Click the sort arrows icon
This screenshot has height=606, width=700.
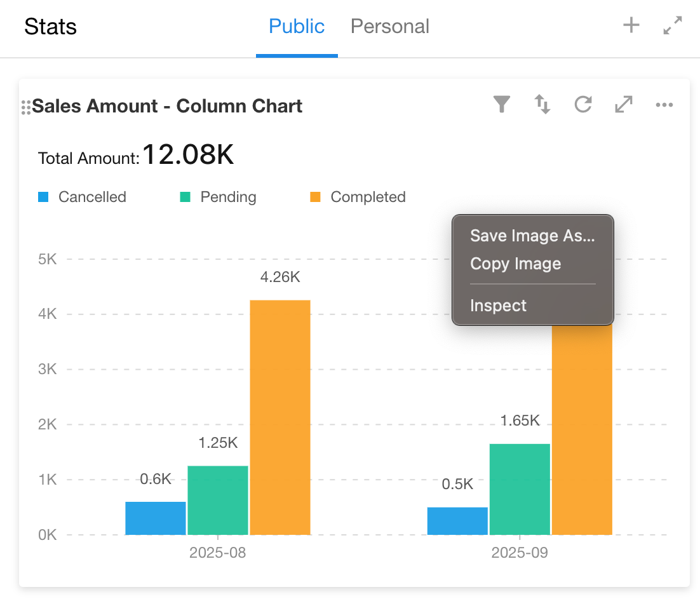pos(542,105)
